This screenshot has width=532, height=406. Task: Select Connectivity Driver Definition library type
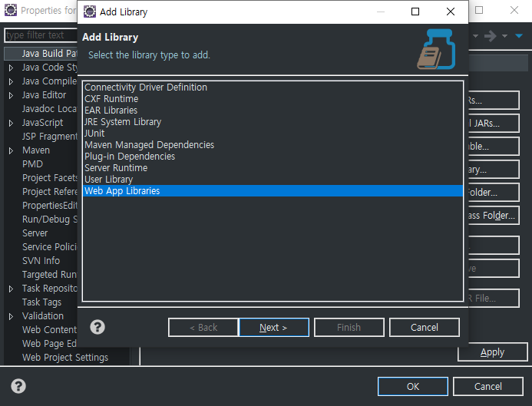pos(273,87)
